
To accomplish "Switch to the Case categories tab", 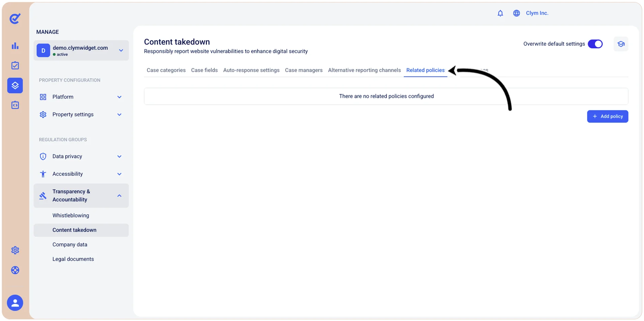I will click(x=166, y=70).
